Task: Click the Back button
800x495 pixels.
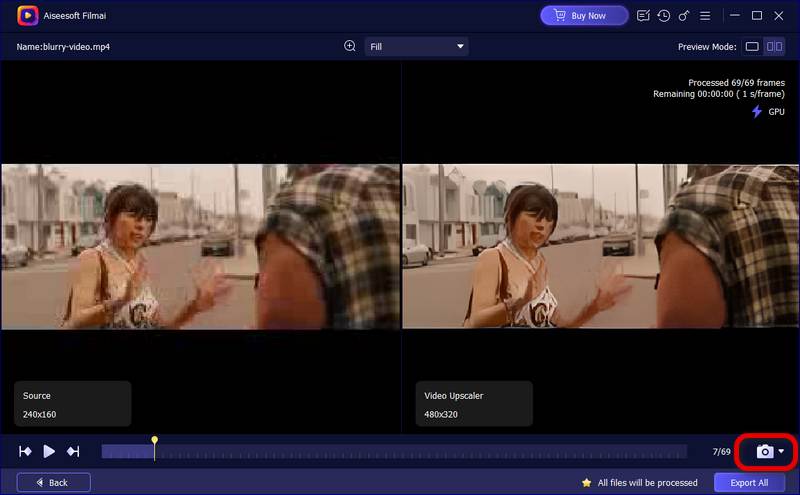Action: [54, 482]
